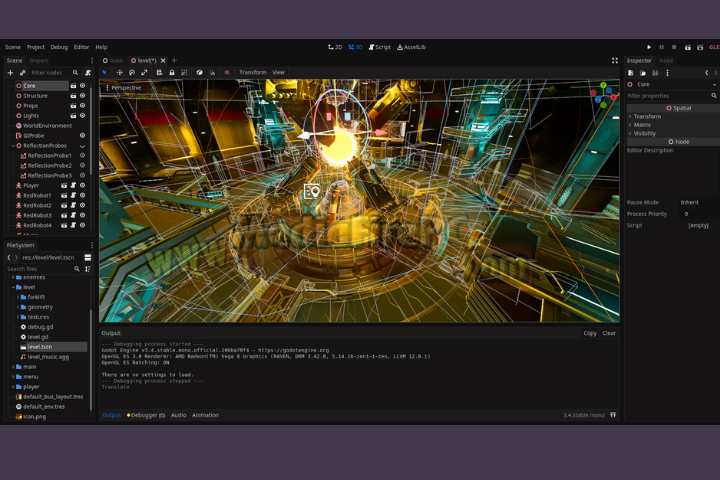Switch to the Import dock tab
Image resolution: width=720 pixels, height=480 pixels.
point(39,61)
